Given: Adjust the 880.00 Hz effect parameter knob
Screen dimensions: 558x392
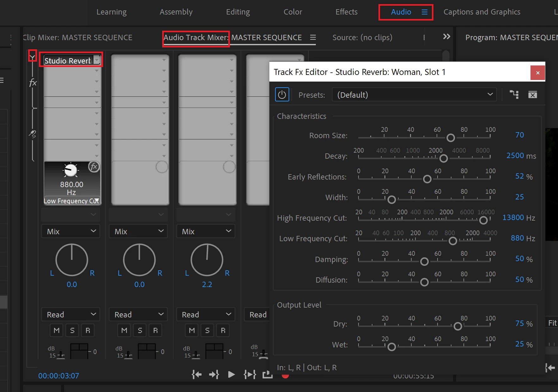Looking at the screenshot, I should tap(71, 170).
